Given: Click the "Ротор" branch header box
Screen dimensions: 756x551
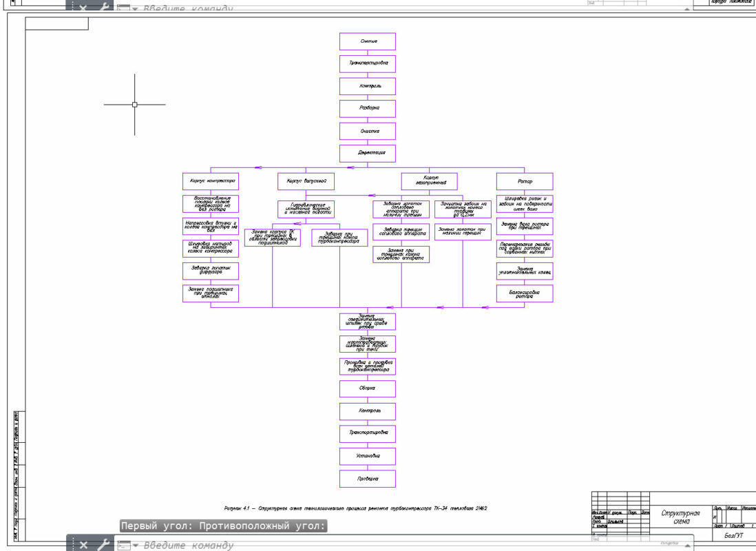Looking at the screenshot, I should point(525,182).
